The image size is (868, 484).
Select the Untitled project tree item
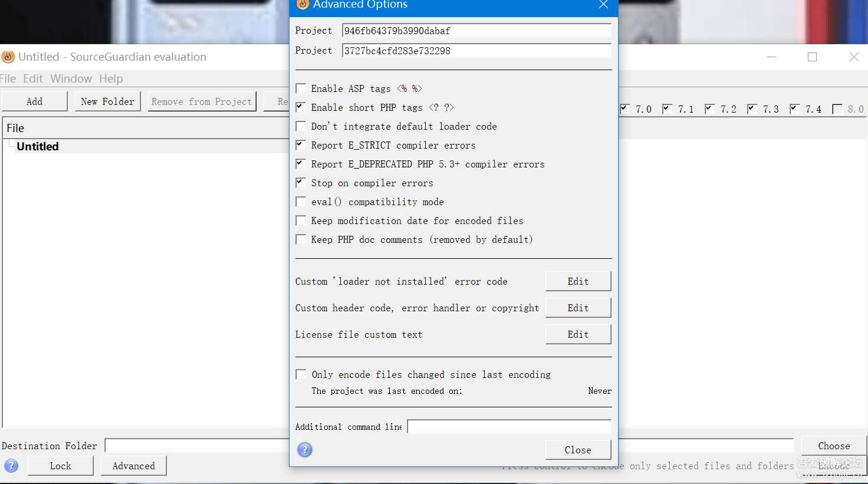38,146
